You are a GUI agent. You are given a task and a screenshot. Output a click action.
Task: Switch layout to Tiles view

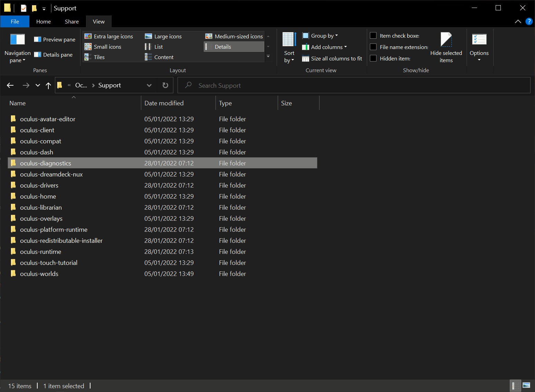pyautogui.click(x=95, y=57)
